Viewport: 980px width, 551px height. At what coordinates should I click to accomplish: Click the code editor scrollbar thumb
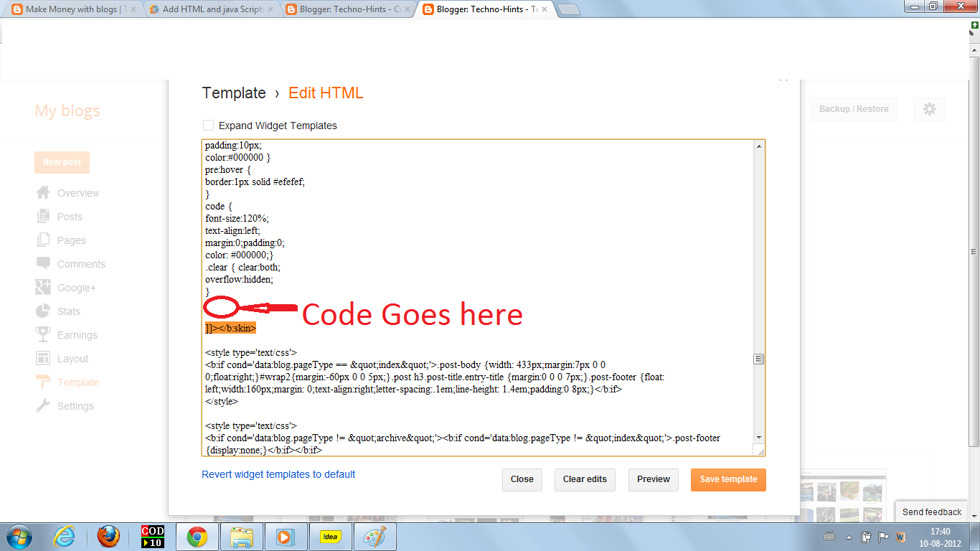click(x=759, y=359)
